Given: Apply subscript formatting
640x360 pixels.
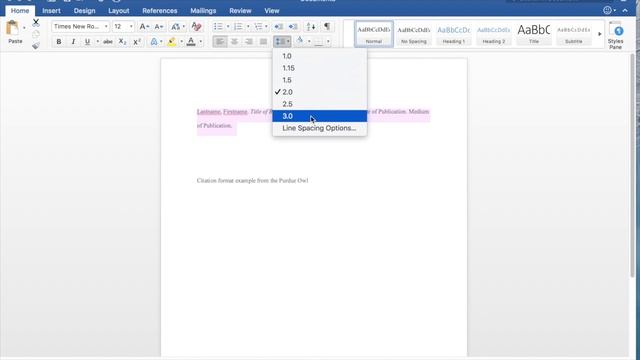Looking at the screenshot, I should [x=122, y=42].
